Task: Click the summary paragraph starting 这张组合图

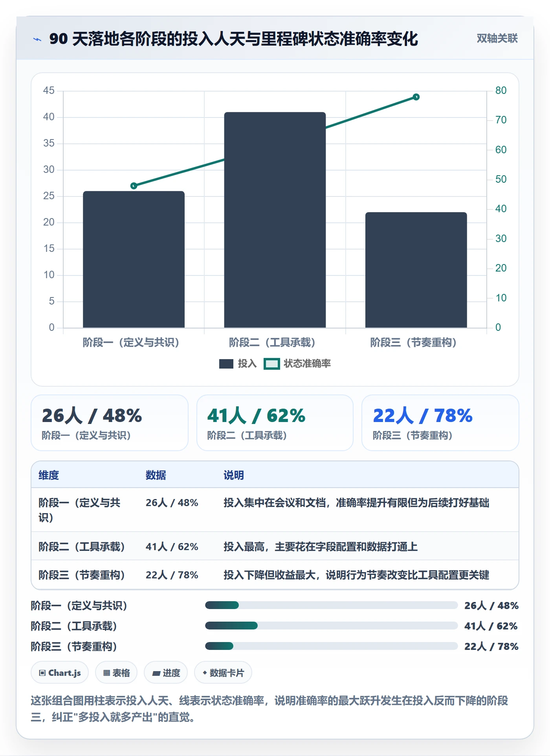Action: 269,709
